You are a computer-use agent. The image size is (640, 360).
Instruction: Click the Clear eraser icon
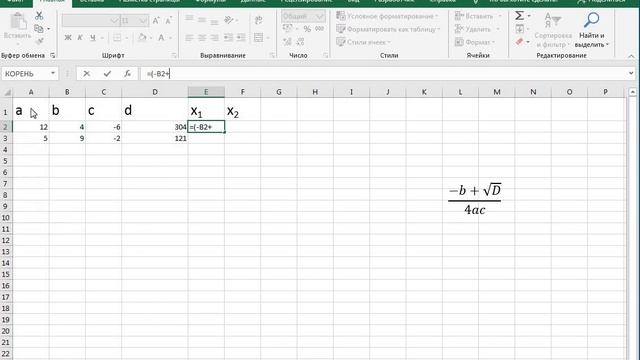click(x=520, y=42)
